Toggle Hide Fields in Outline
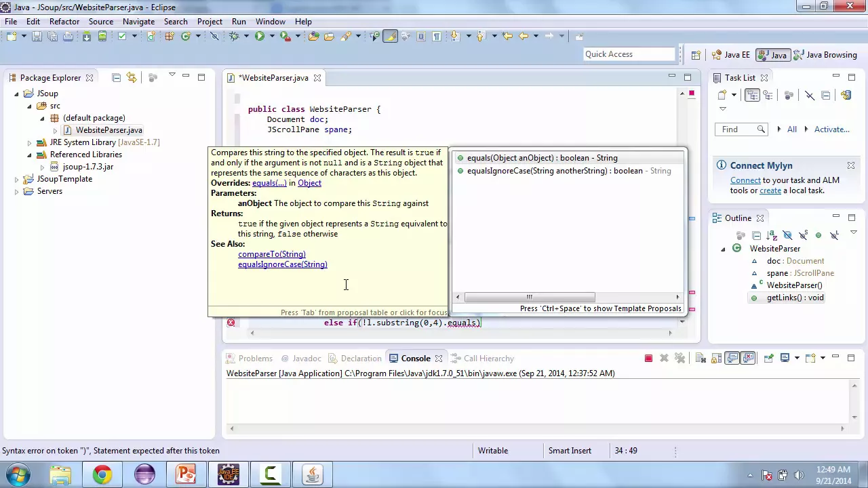Viewport: 868px width, 488px height. tap(787, 235)
